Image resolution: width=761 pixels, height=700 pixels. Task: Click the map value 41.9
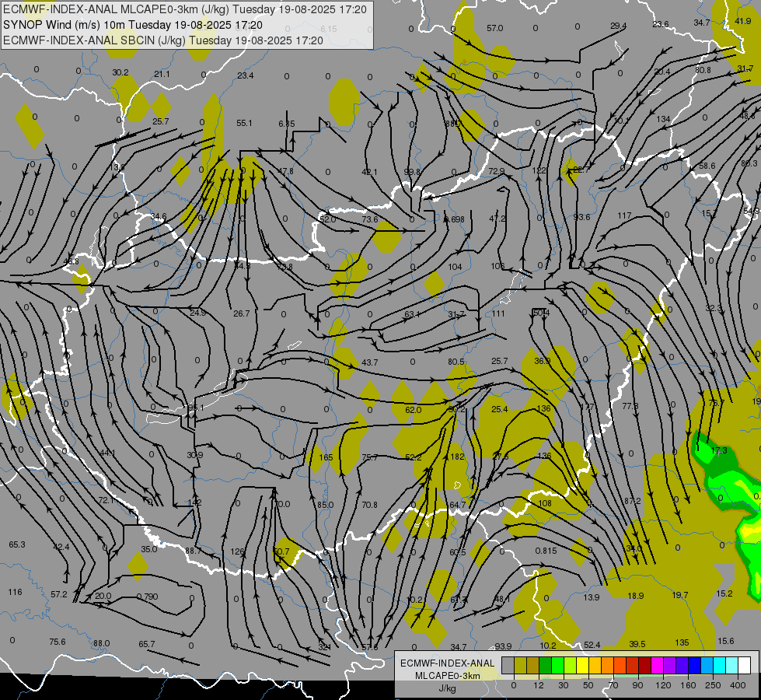(743, 21)
